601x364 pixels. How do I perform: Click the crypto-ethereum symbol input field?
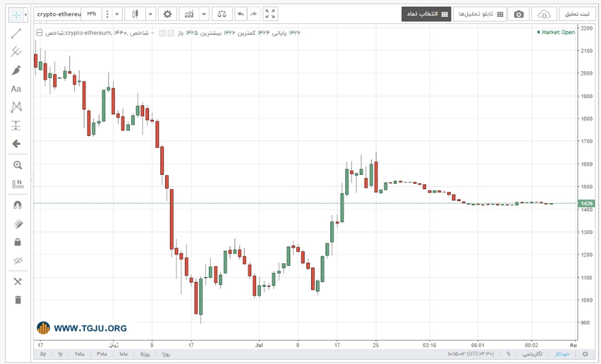click(x=58, y=14)
